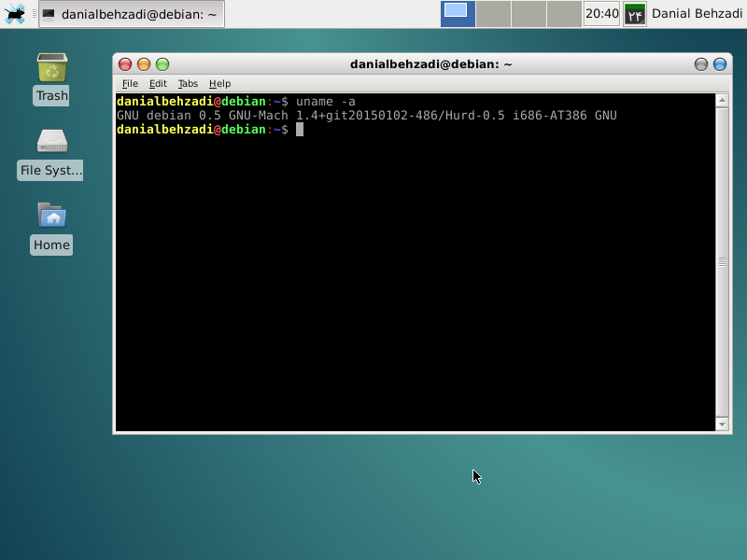The height and width of the screenshot is (560, 747).
Task: Click the terminal vertical scrollbar thumb
Action: tap(722, 262)
